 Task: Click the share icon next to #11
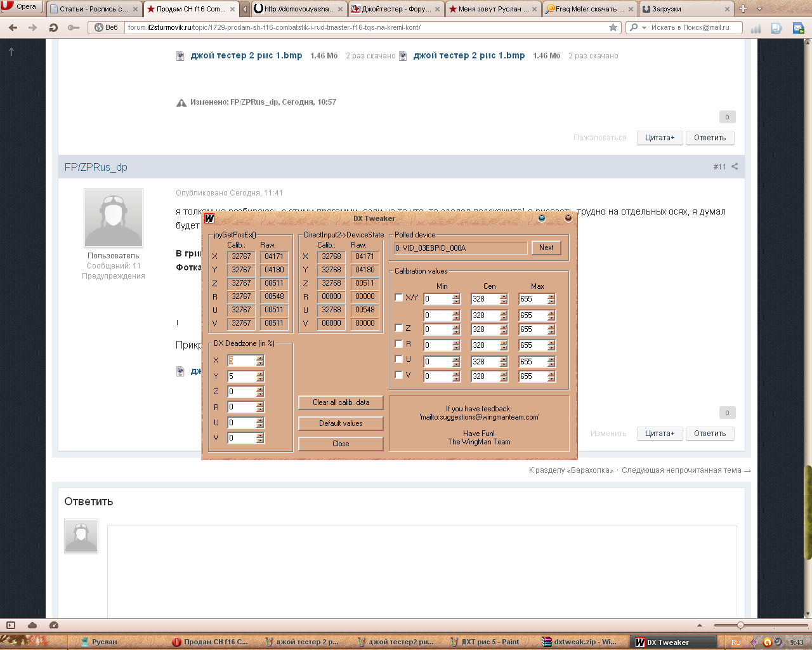735,167
